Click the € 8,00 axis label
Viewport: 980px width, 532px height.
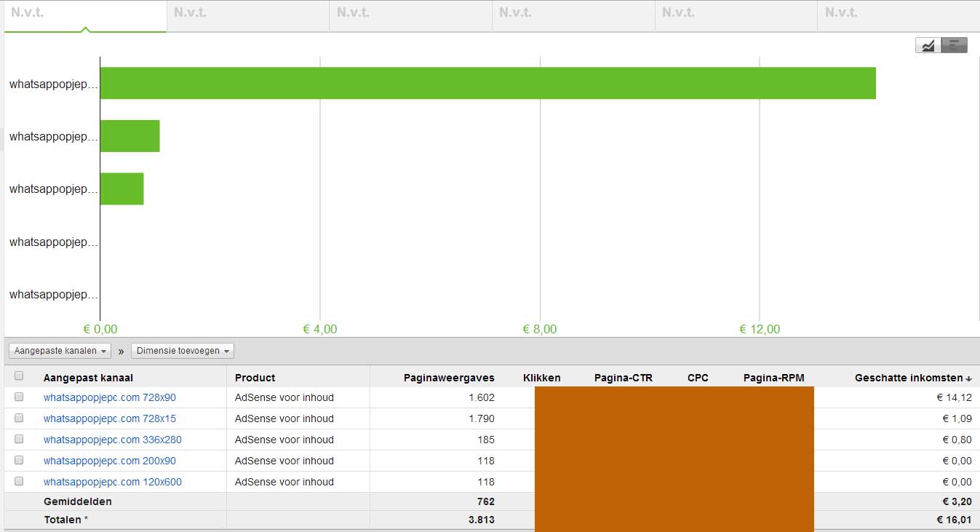540,329
